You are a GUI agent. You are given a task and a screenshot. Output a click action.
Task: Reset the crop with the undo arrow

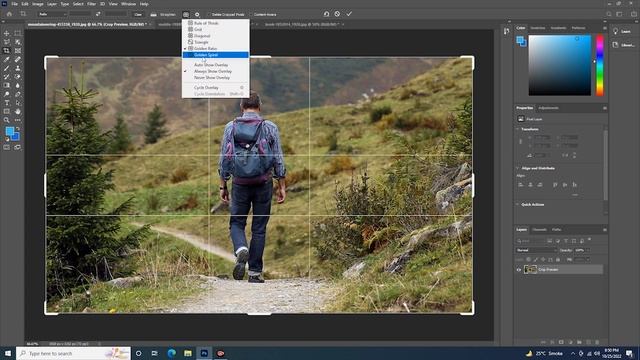pyautogui.click(x=326, y=14)
